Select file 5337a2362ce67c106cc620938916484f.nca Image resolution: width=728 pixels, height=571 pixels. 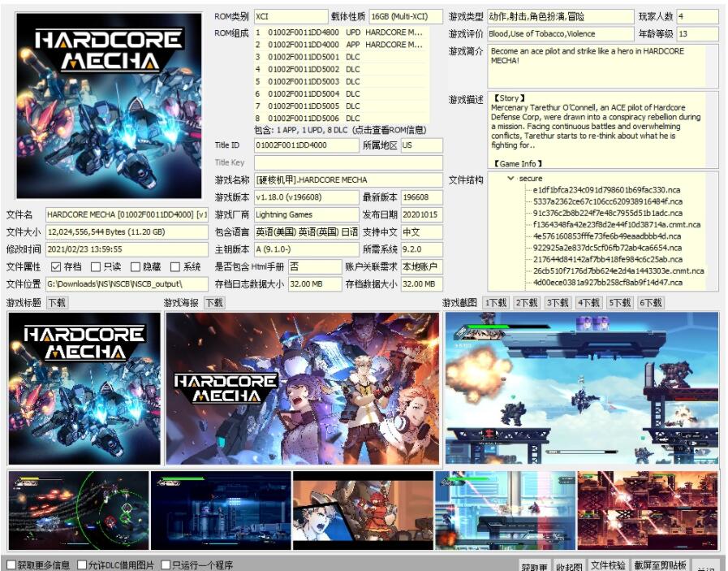click(606, 201)
